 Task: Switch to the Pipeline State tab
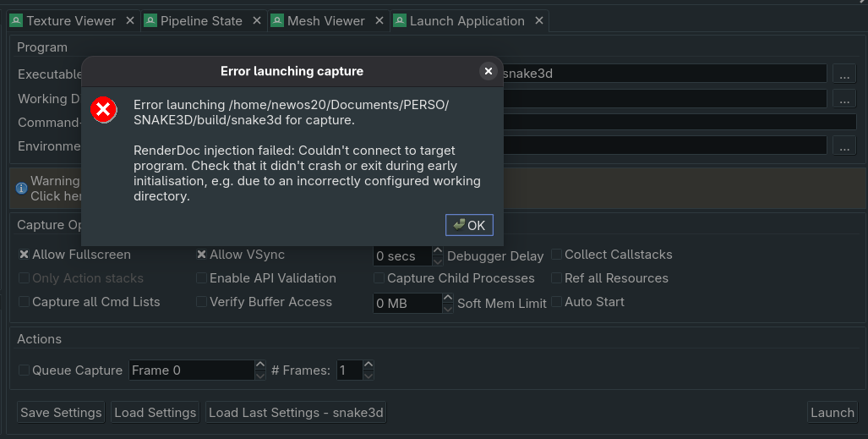pos(201,21)
